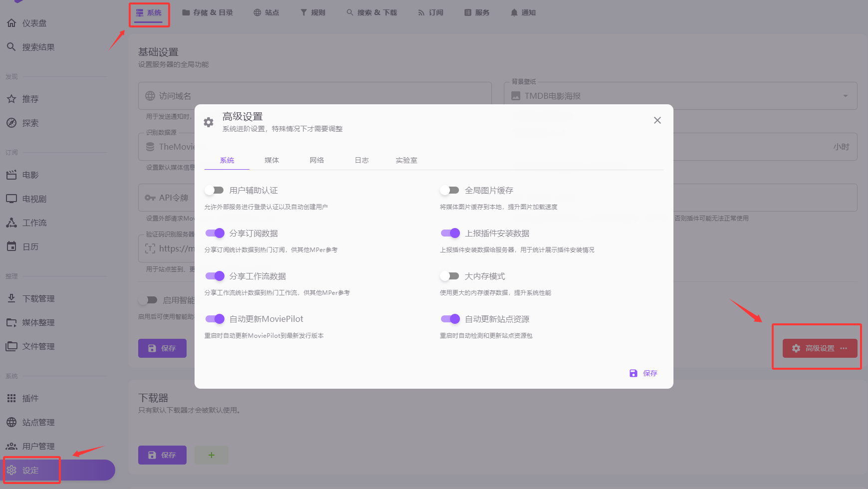Expand the 背景壁纸 TMDB电影海报 dropdown

coord(845,96)
